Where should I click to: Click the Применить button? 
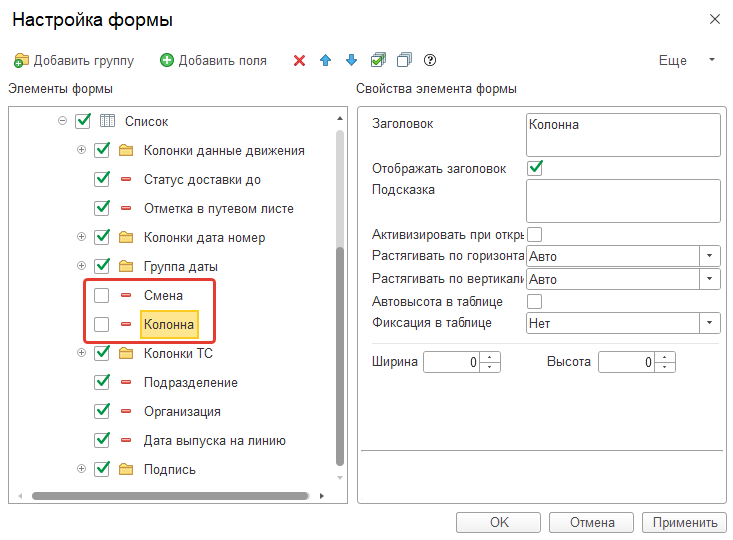[684, 522]
